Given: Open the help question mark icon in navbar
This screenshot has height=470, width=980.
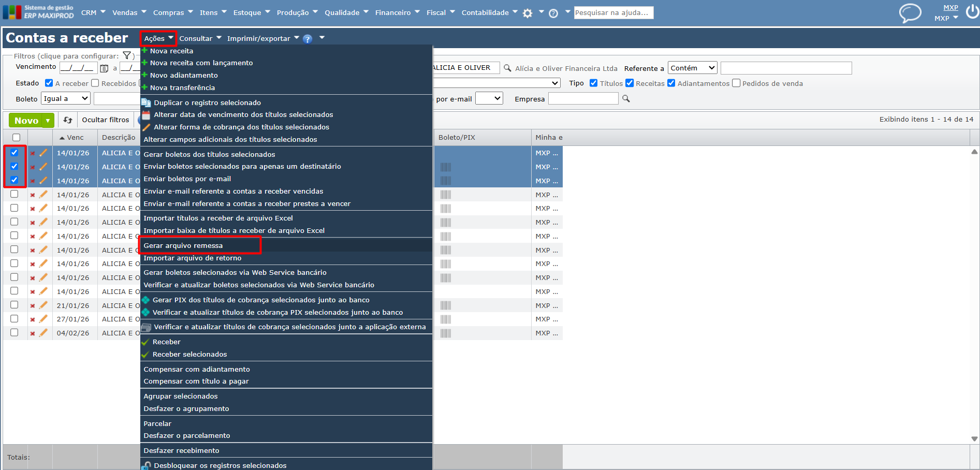Looking at the screenshot, I should 553,13.
